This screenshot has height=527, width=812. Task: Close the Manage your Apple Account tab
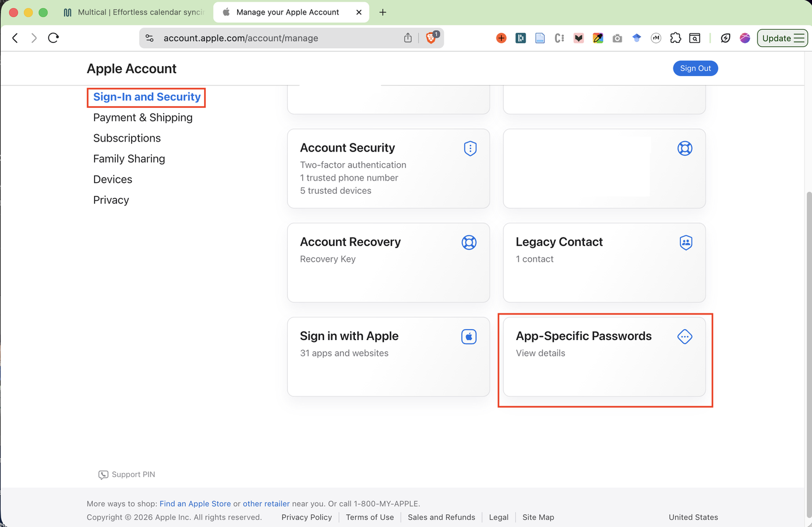359,12
